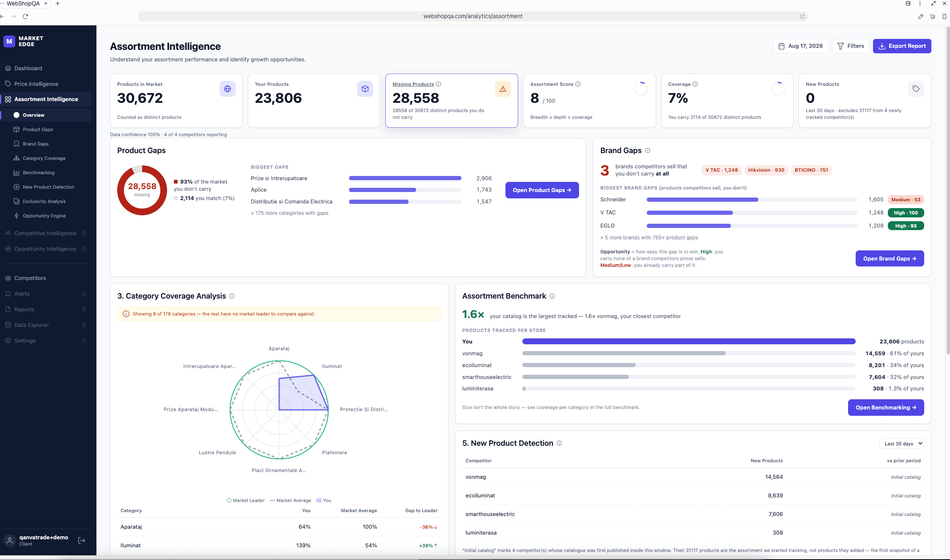Click the Benchmarking chart icon
950x560 pixels.
coord(16,173)
